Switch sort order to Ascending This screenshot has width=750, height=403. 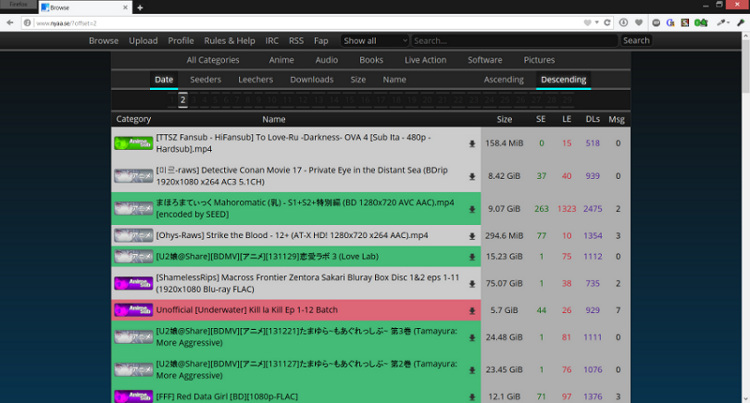coord(504,80)
